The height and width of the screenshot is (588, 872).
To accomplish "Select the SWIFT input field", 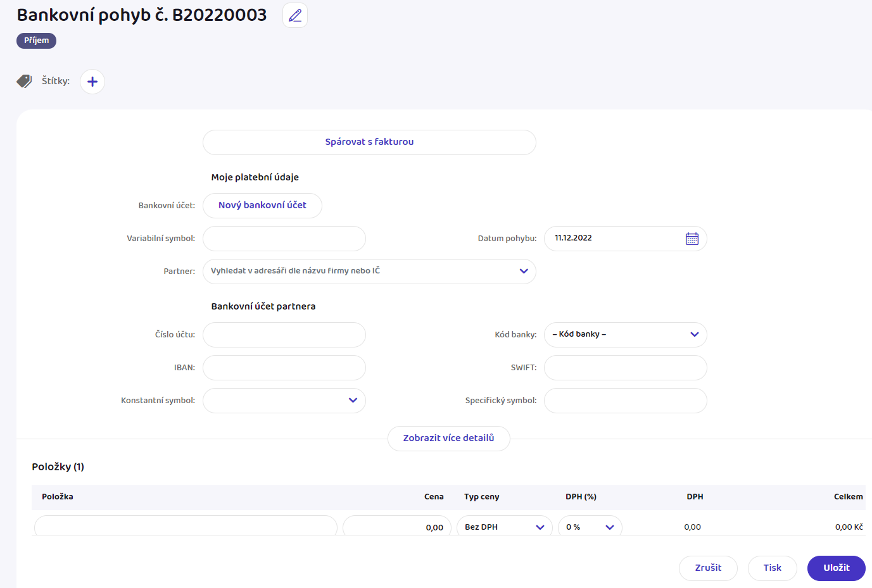I will (x=626, y=368).
